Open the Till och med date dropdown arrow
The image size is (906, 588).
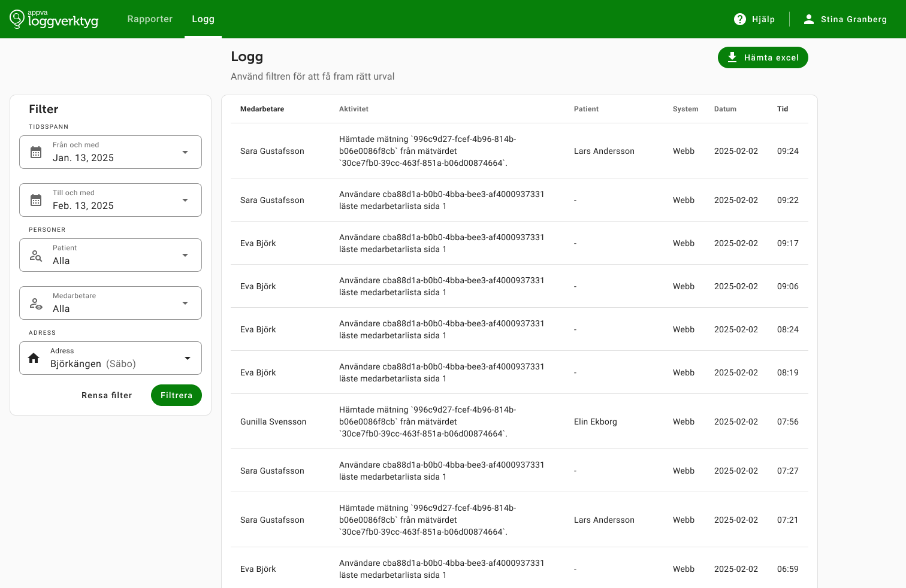[185, 200]
